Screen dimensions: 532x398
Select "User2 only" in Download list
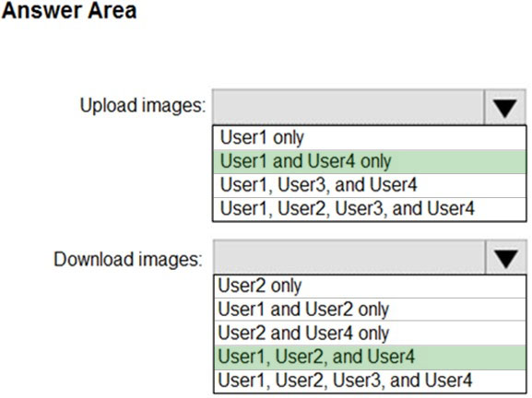(x=370, y=287)
